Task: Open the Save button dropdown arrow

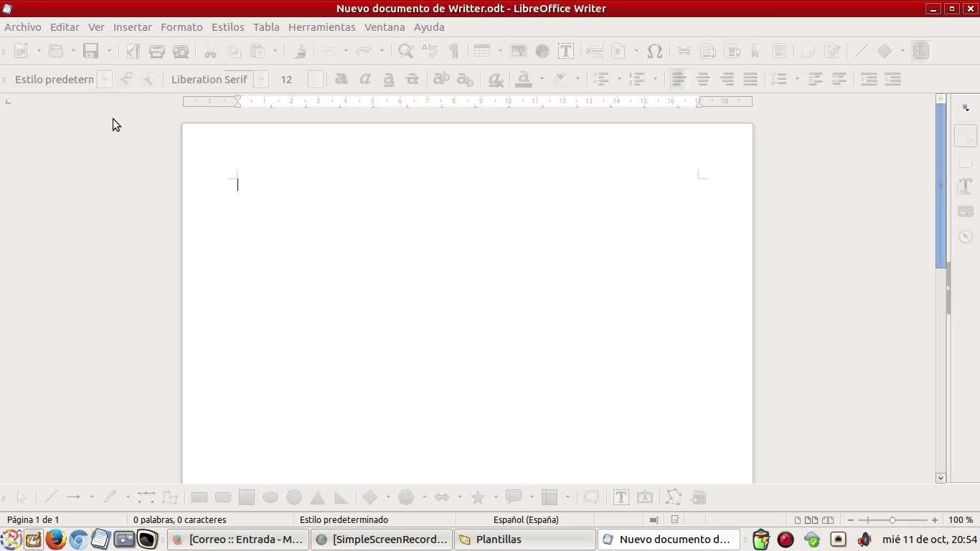Action: (x=109, y=51)
